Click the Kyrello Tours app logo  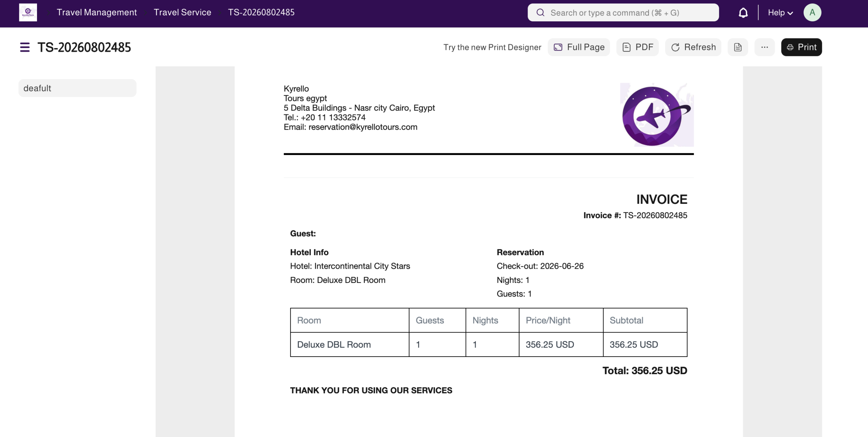[28, 13]
